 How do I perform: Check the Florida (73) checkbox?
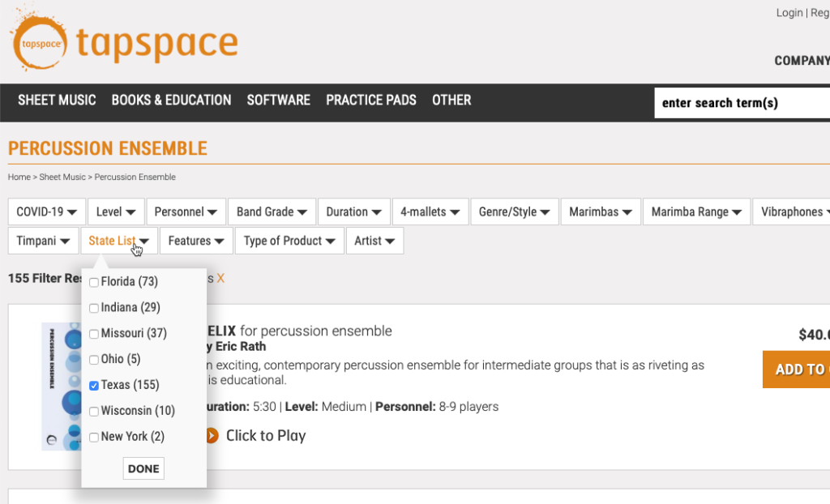(94, 282)
